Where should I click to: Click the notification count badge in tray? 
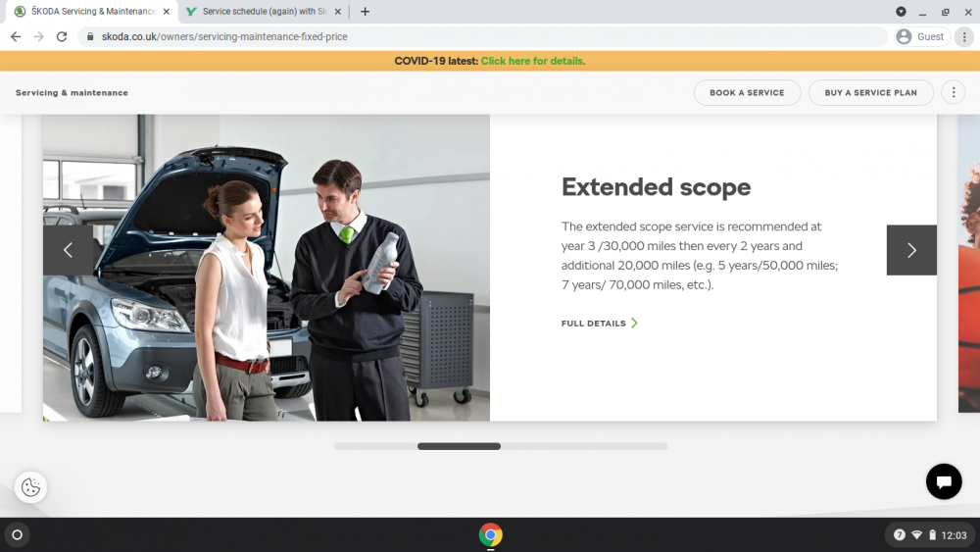click(x=899, y=535)
